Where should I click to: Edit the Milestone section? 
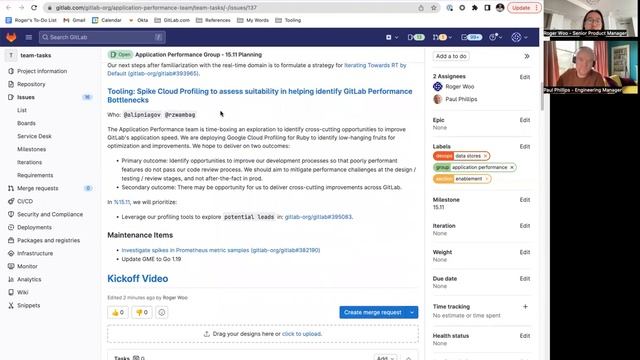pyautogui.click(x=524, y=200)
